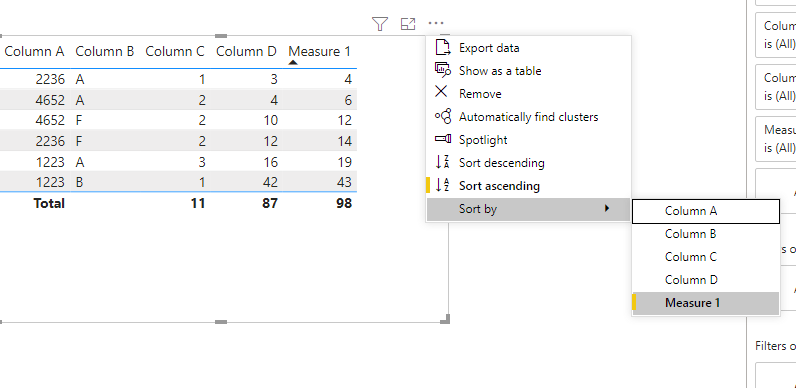
Task: Select Measure 1 cell with value 12
Action: point(345,120)
